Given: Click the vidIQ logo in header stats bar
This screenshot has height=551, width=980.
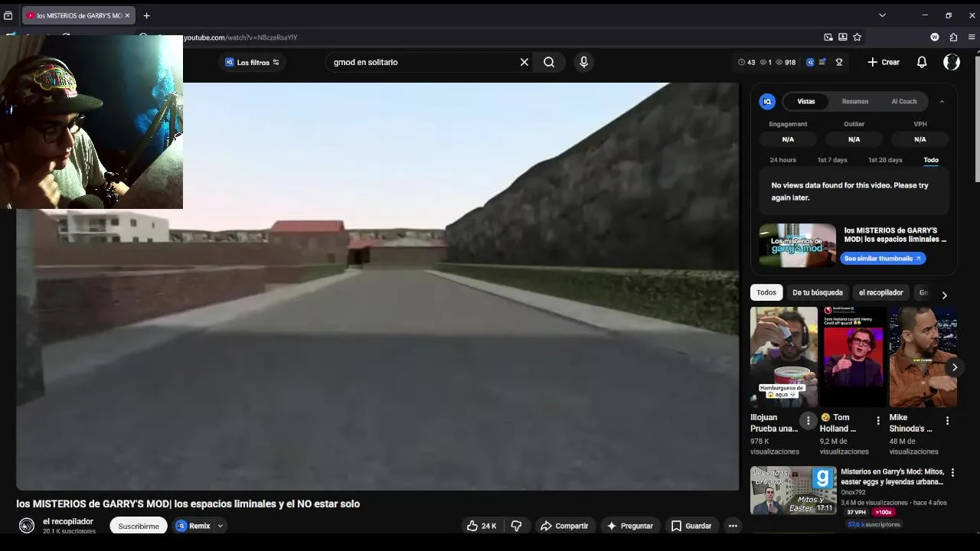Looking at the screenshot, I should (x=810, y=62).
